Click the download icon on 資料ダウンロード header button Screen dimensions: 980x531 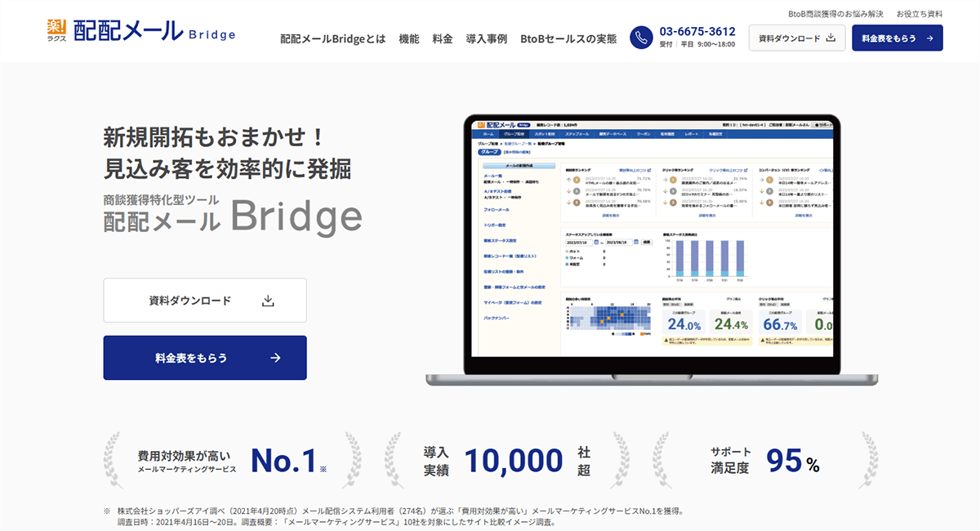click(x=831, y=37)
